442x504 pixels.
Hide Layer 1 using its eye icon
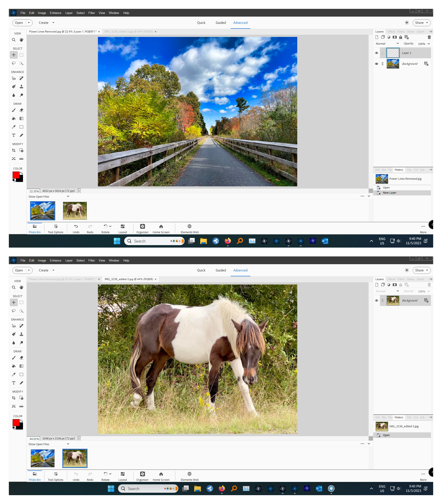click(376, 53)
